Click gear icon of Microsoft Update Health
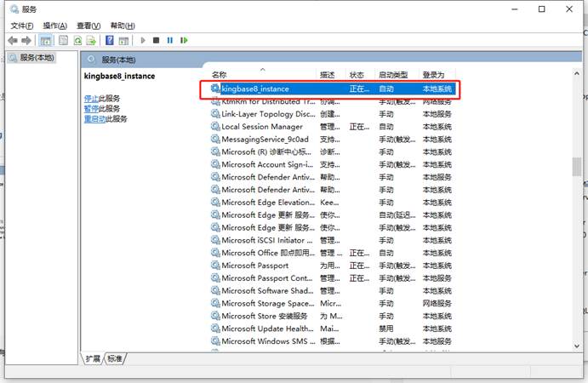Image resolution: width=588 pixels, height=383 pixels. (x=215, y=329)
